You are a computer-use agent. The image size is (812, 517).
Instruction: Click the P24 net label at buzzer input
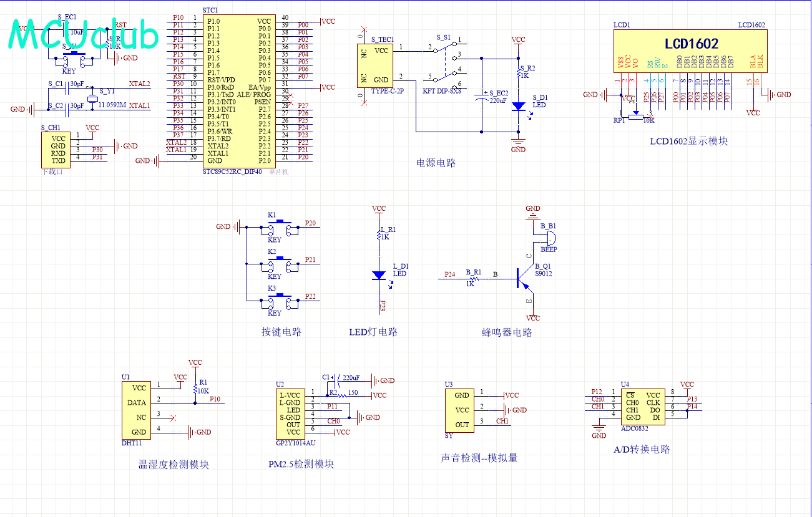click(450, 274)
